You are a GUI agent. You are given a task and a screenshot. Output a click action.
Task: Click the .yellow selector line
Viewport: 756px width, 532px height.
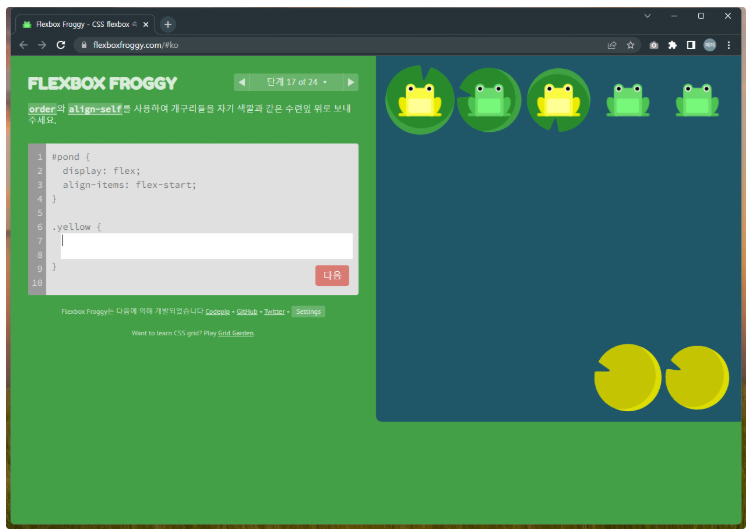[x=77, y=227]
